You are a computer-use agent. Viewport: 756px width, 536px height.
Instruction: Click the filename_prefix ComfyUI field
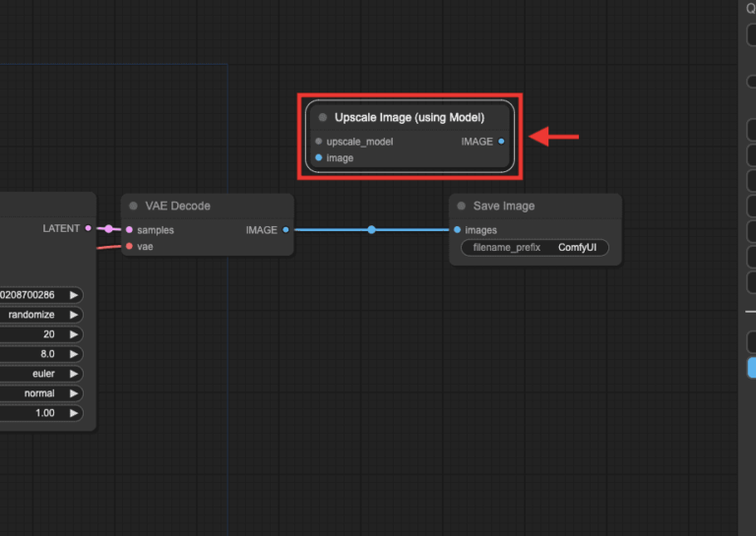pos(535,248)
